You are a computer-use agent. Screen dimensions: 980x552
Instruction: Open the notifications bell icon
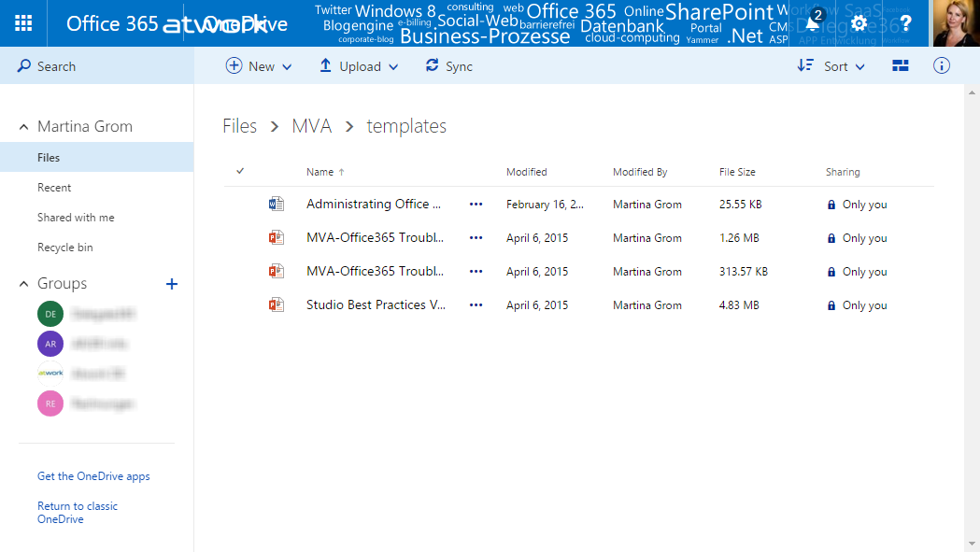[x=814, y=22]
